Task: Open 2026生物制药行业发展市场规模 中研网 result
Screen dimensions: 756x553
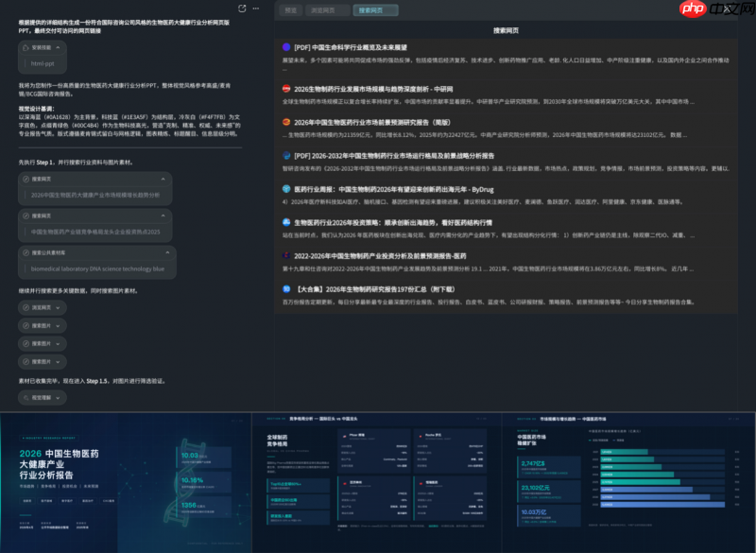Action: (x=373, y=89)
